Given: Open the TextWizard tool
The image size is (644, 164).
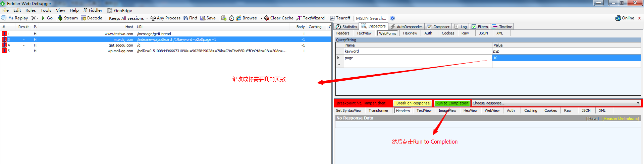Looking at the screenshot, I should [x=311, y=18].
